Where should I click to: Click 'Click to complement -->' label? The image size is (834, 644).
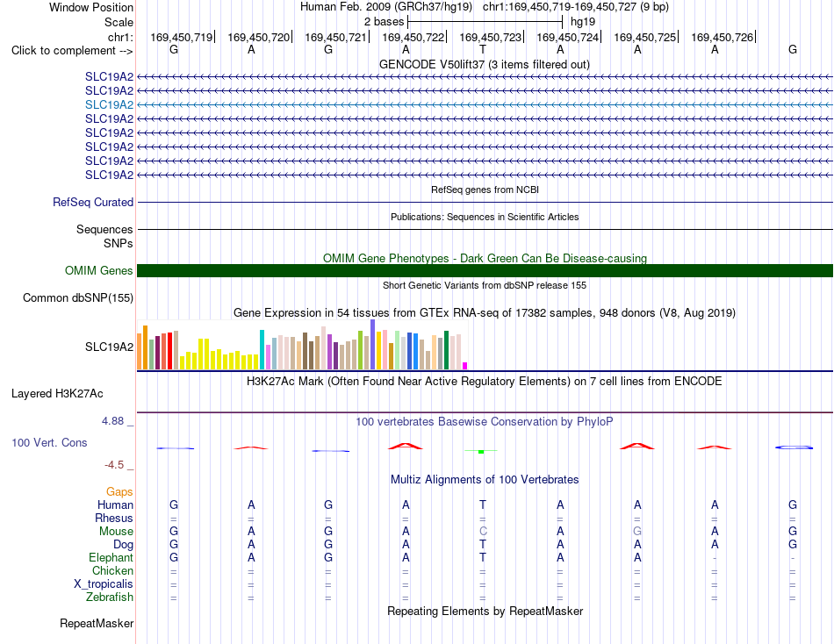(72, 51)
